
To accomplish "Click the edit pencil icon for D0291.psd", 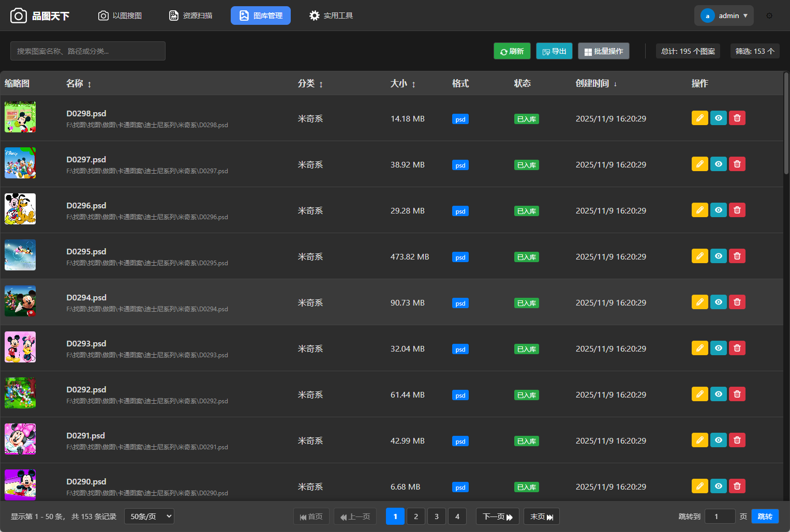I will (x=699, y=440).
